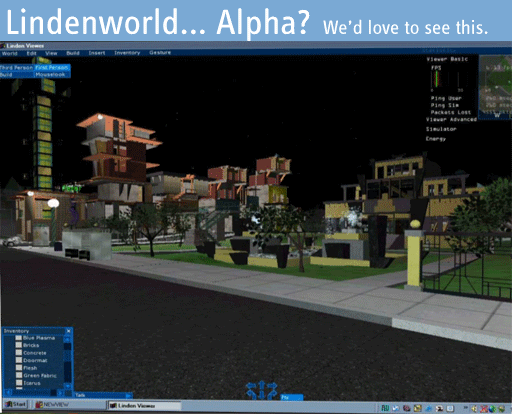The width and height of the screenshot is (512, 414).
Task: Click the Doormat item icon
Action: [x=19, y=360]
